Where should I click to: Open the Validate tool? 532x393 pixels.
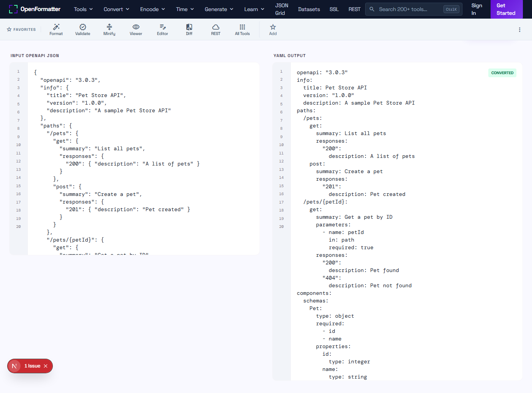coord(83,29)
